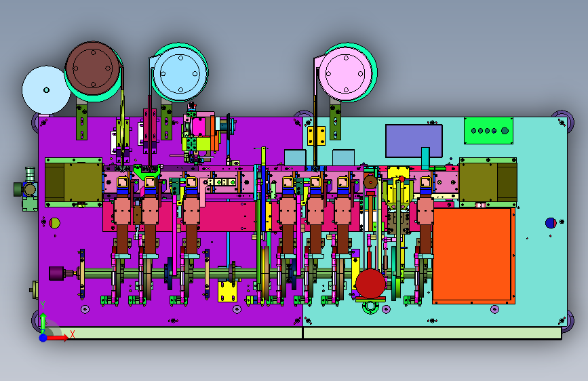This screenshot has width=588, height=381.
Task: Select the white reel disc
Action: (46, 90)
